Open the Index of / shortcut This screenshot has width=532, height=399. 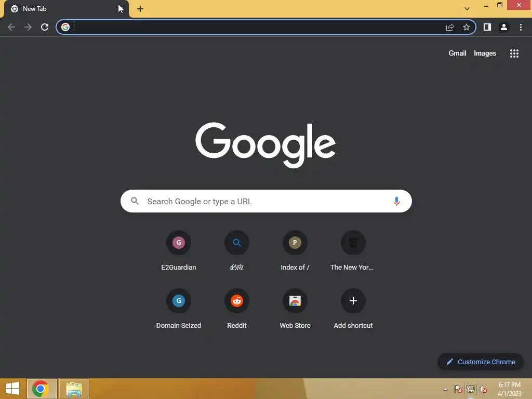pyautogui.click(x=295, y=250)
